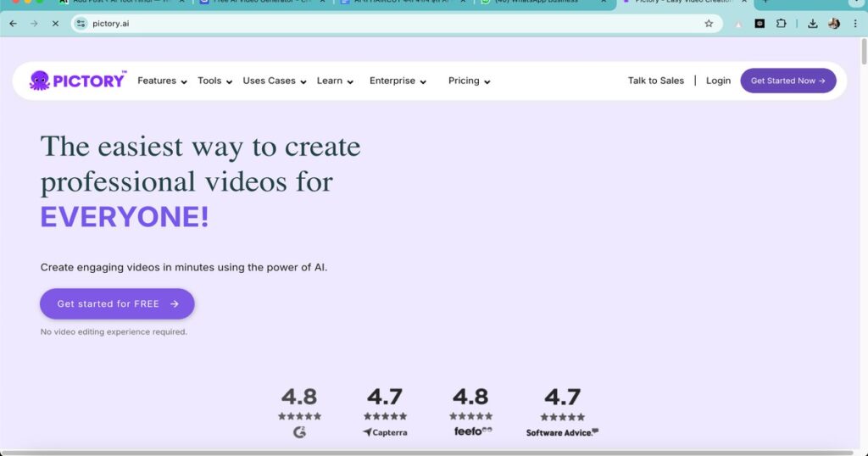The image size is (868, 456).
Task: Expand the Features dropdown menu
Action: [x=162, y=81]
